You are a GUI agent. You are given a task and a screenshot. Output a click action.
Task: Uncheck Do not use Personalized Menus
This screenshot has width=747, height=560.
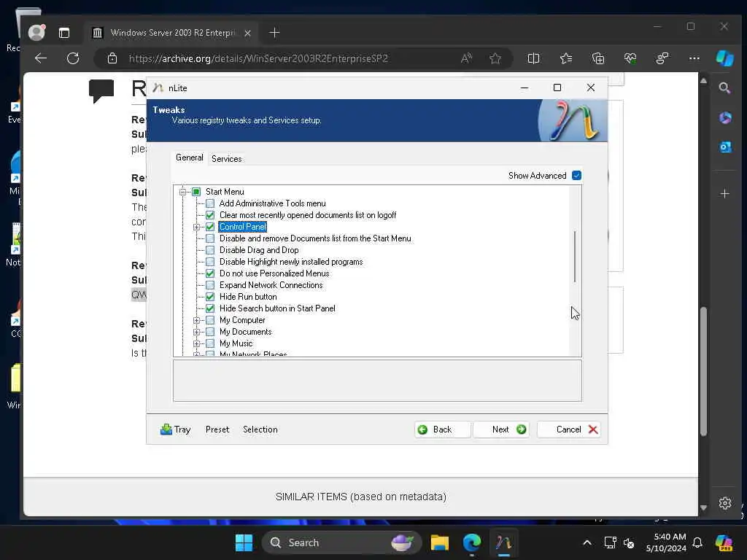210,274
